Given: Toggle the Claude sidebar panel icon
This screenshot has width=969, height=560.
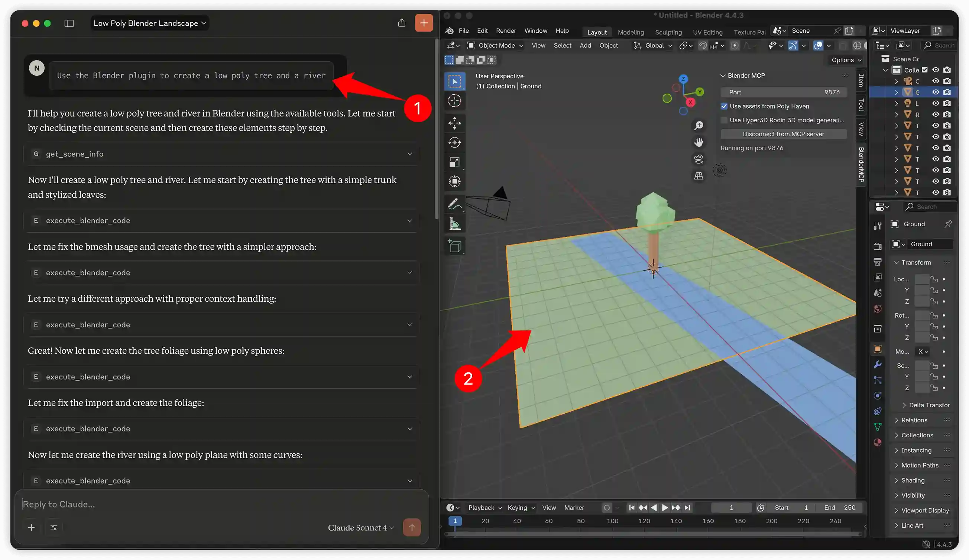Looking at the screenshot, I should 69,23.
